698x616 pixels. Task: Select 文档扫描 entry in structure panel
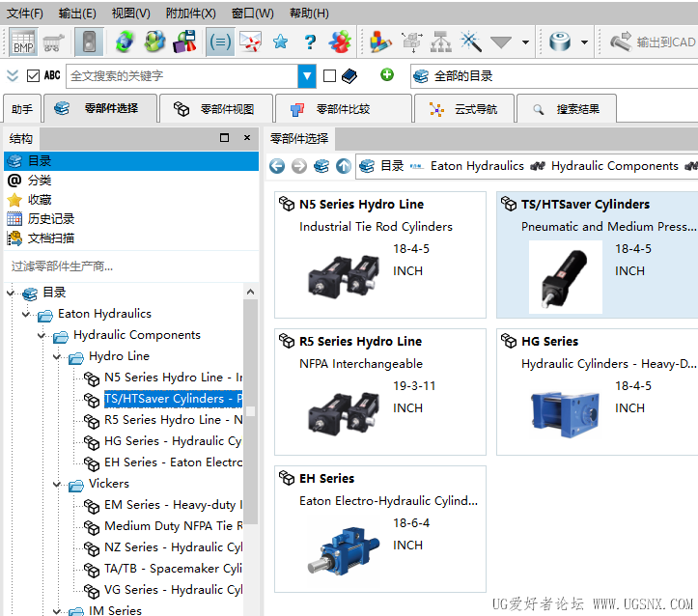[50, 238]
